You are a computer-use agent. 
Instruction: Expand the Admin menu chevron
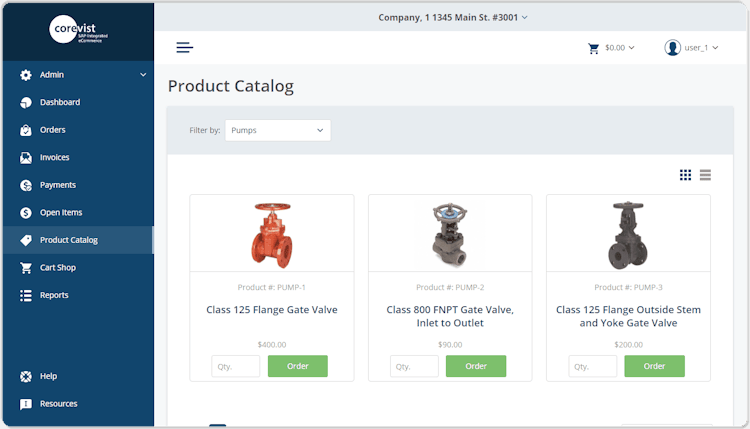coord(143,75)
